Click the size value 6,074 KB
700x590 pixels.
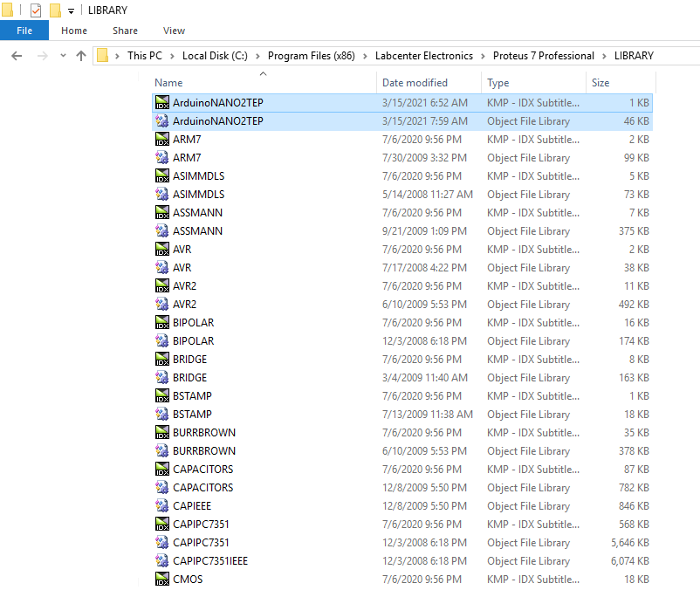pyautogui.click(x=630, y=560)
